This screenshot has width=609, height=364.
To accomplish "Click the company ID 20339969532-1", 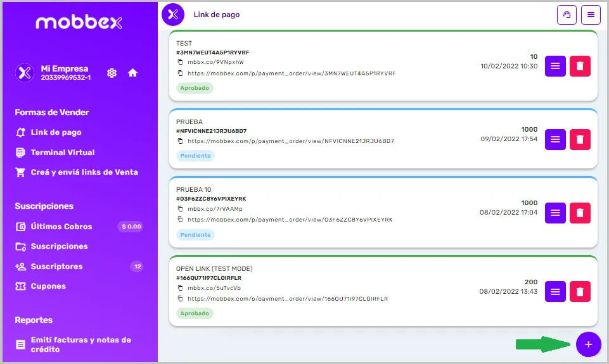I will point(66,78).
